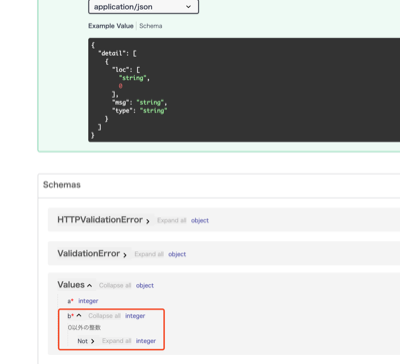The image size is (400, 364).
Task: Expand the HTTPValidationError schema chevron
Action: click(x=148, y=221)
